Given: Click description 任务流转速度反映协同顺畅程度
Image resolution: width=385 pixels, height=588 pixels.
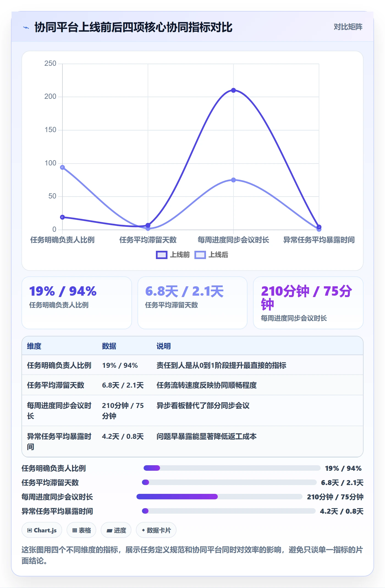Looking at the screenshot, I should (207, 385).
